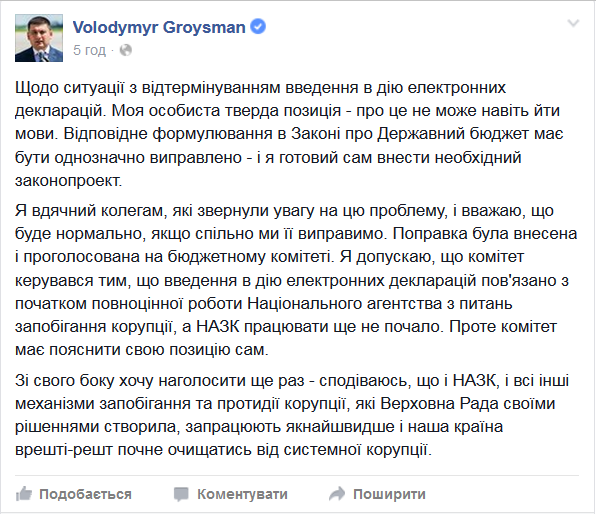Expand the post options chevron dropdown

point(573,23)
